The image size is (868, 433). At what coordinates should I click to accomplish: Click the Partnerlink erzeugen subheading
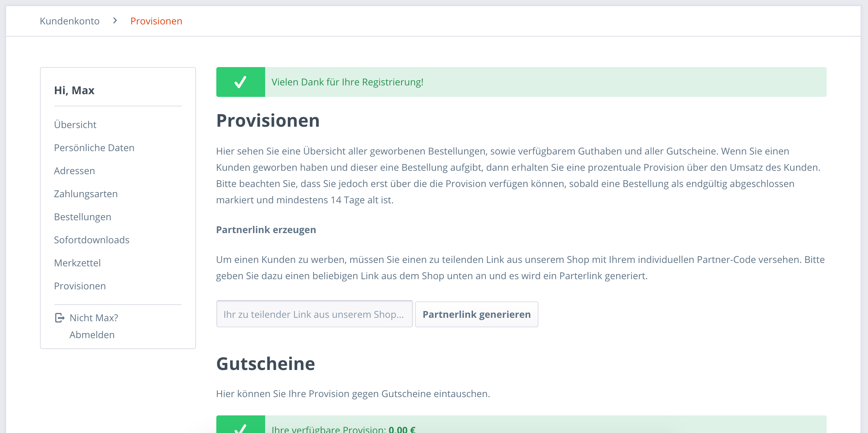[x=266, y=230]
